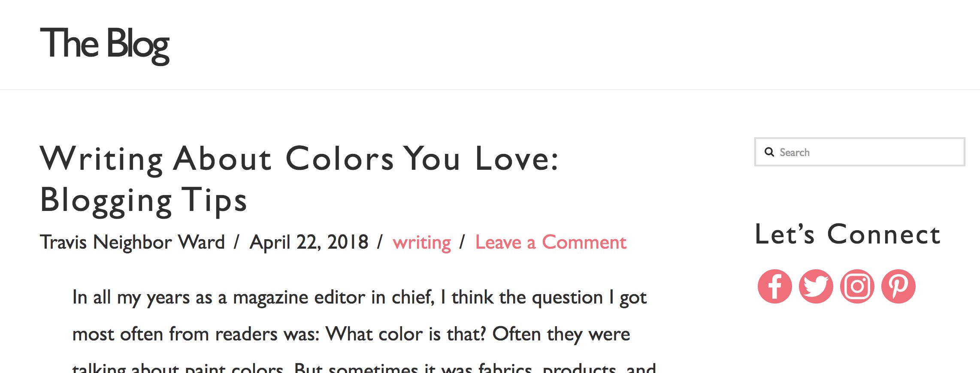The height and width of the screenshot is (373, 980).
Task: Click the 'Let's Connect' sidebar heading
Action: [x=847, y=235]
